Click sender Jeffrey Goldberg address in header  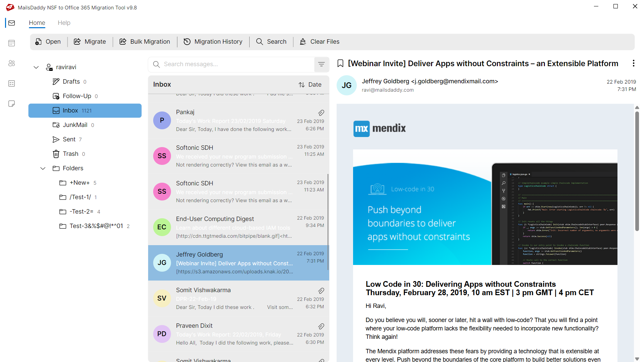coord(430,81)
